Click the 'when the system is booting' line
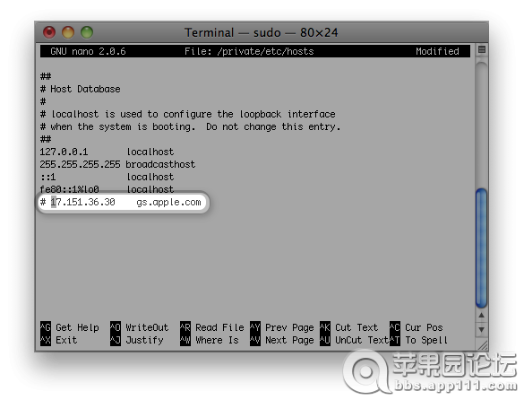This screenshot has height=400, width=524. tap(190, 127)
